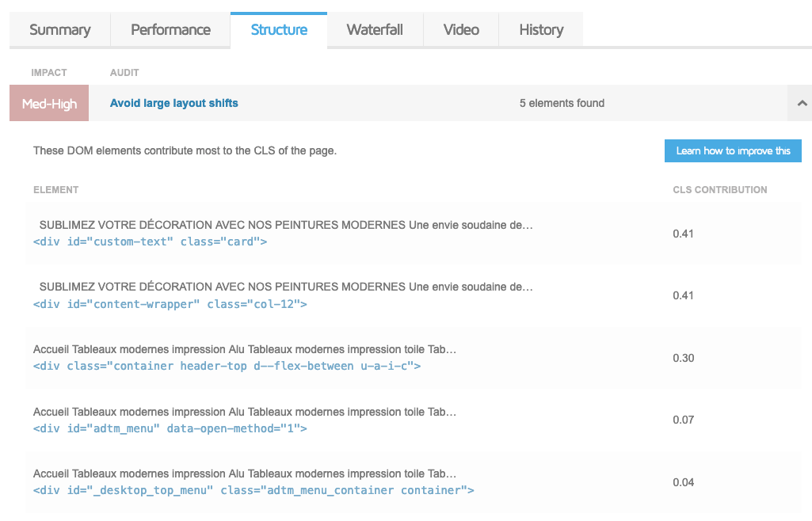Collapse the layout shifts audit chevron
Viewport: 812px width, 521px height.
pyautogui.click(x=801, y=103)
